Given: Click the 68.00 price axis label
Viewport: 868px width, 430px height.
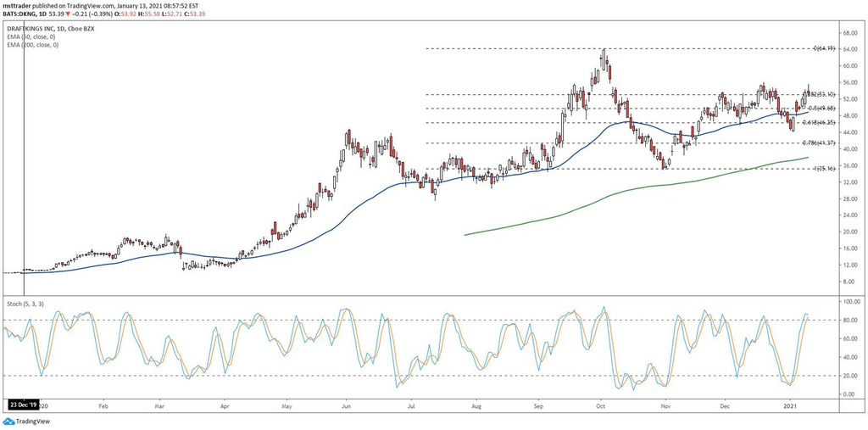Looking at the screenshot, I should (x=851, y=33).
